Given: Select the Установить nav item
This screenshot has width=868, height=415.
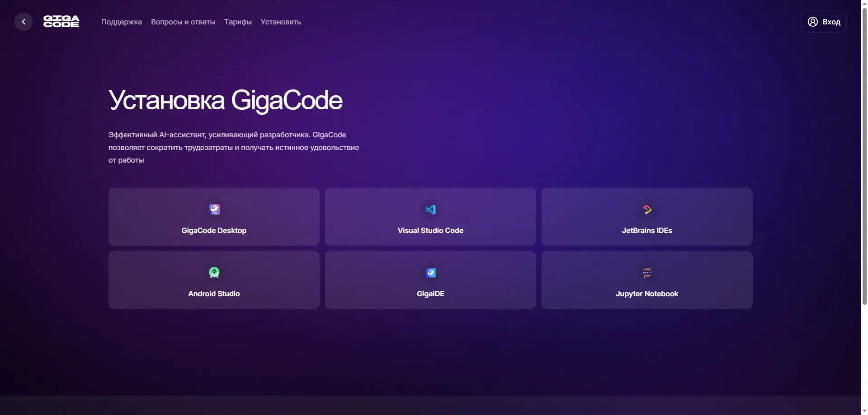Looking at the screenshot, I should [281, 22].
